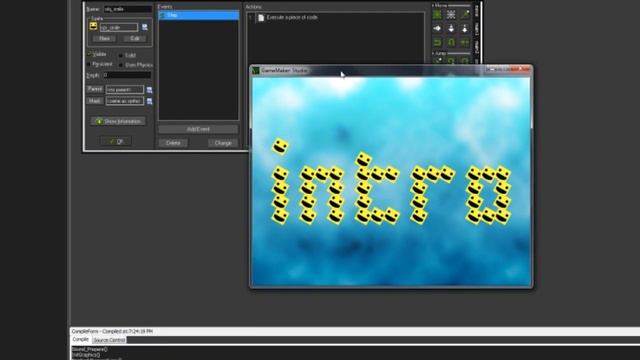Click the New sprite button
The height and width of the screenshot is (360, 640).
coord(104,38)
